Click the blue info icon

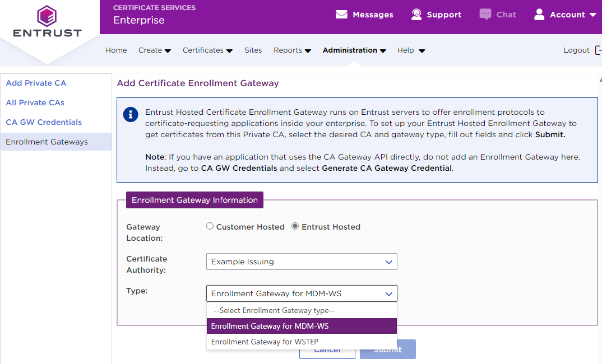pyautogui.click(x=131, y=115)
